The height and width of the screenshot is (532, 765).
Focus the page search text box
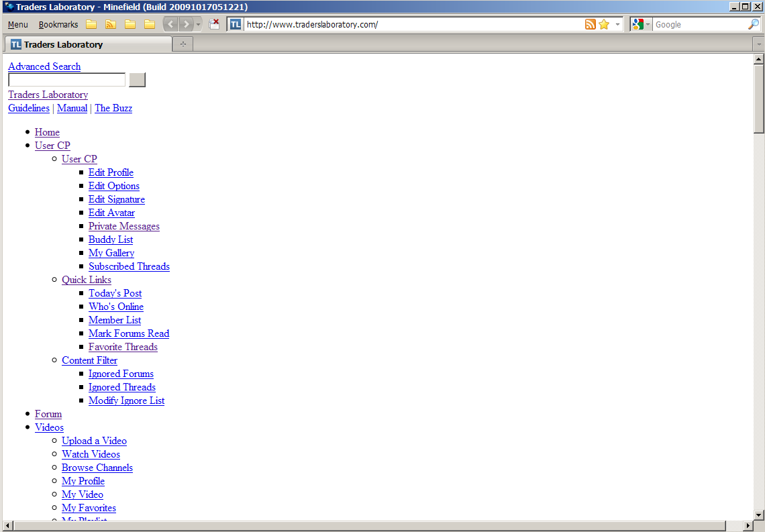pos(67,79)
